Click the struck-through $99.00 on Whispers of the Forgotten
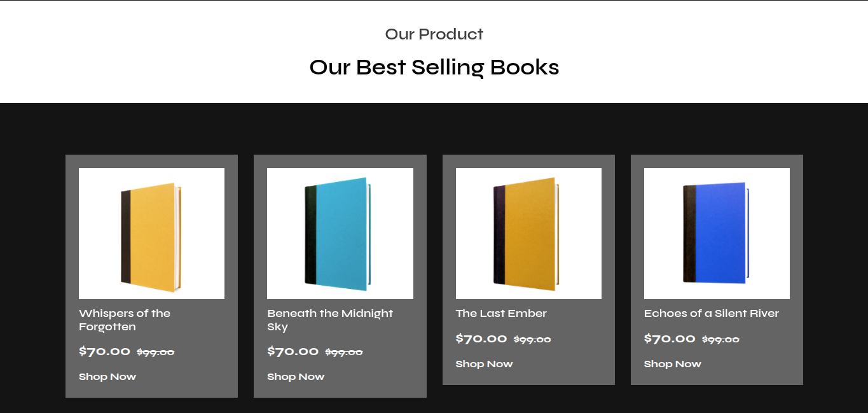 tap(156, 353)
